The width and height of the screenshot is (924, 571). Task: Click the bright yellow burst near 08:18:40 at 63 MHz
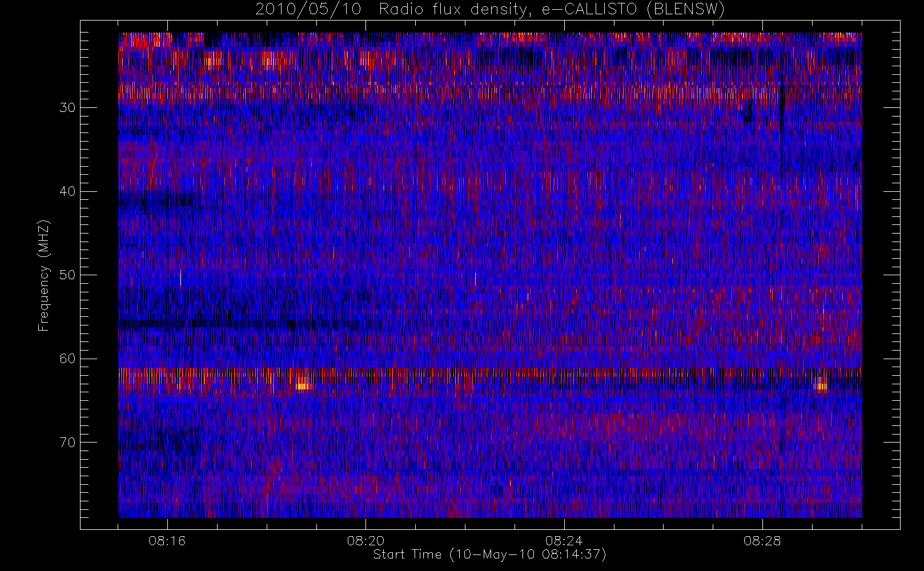304,383
